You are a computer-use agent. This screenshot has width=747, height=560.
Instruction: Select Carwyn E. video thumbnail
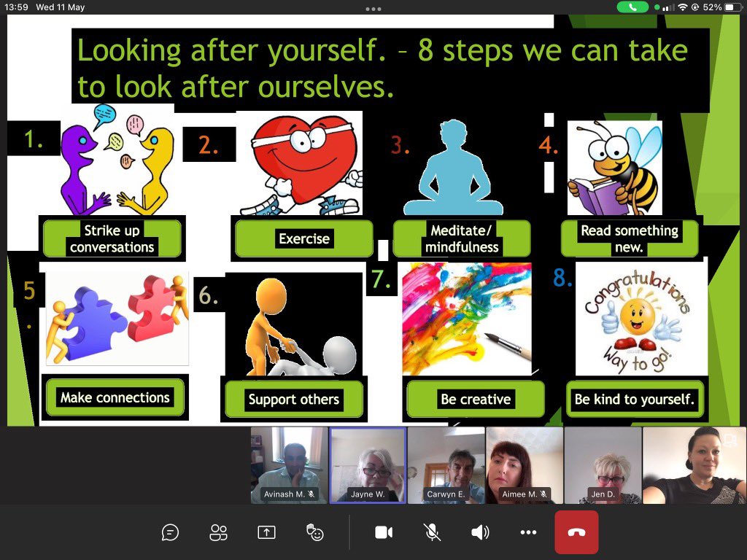pyautogui.click(x=446, y=465)
